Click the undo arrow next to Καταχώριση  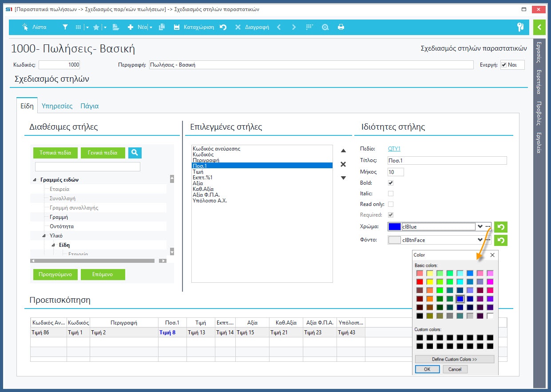point(223,27)
